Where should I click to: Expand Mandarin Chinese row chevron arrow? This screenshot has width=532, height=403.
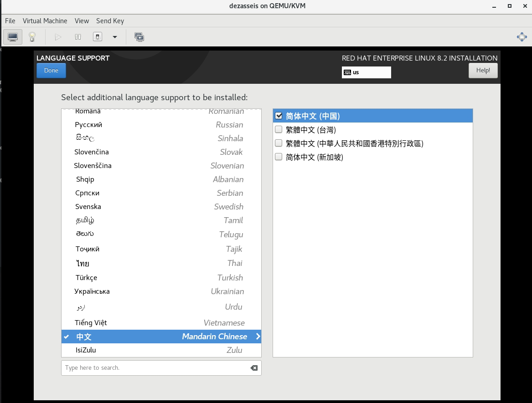click(258, 337)
